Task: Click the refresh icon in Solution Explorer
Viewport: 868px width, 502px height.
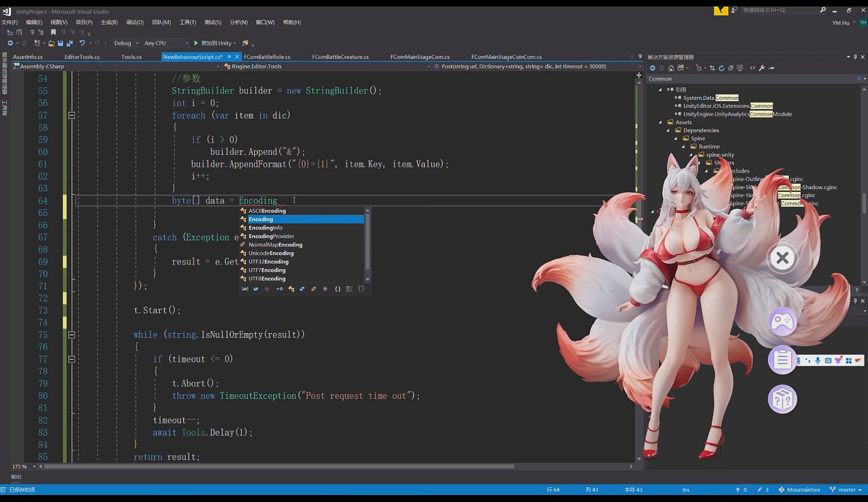Action: (721, 68)
